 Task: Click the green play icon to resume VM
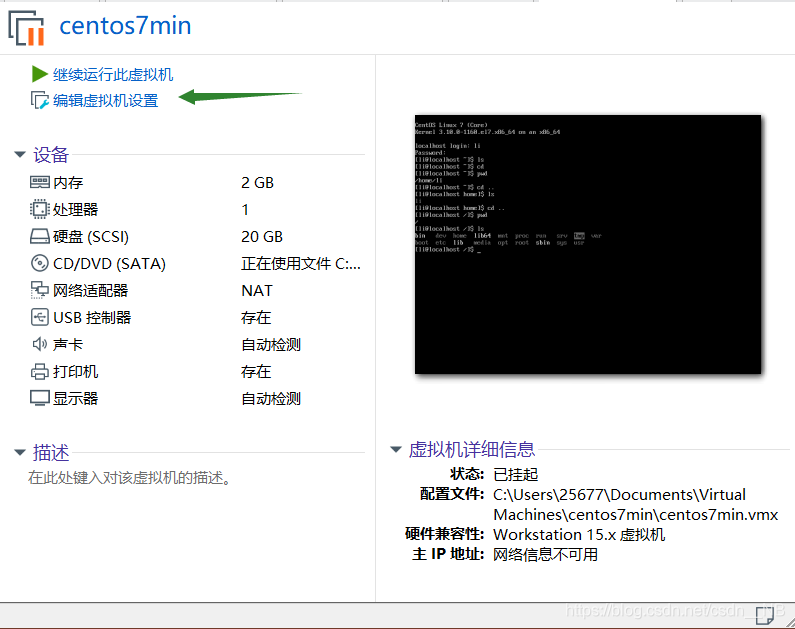[40, 74]
